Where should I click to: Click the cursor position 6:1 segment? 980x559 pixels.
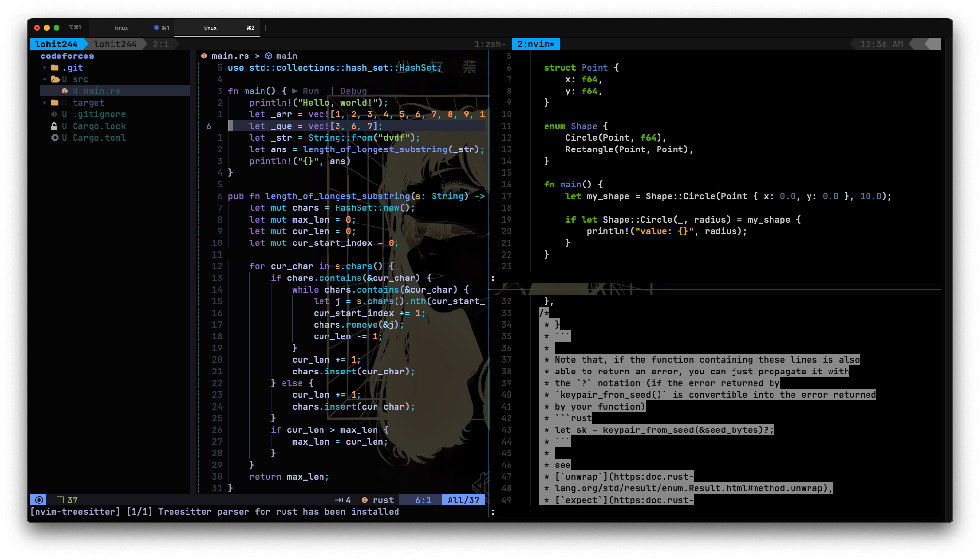[423, 500]
